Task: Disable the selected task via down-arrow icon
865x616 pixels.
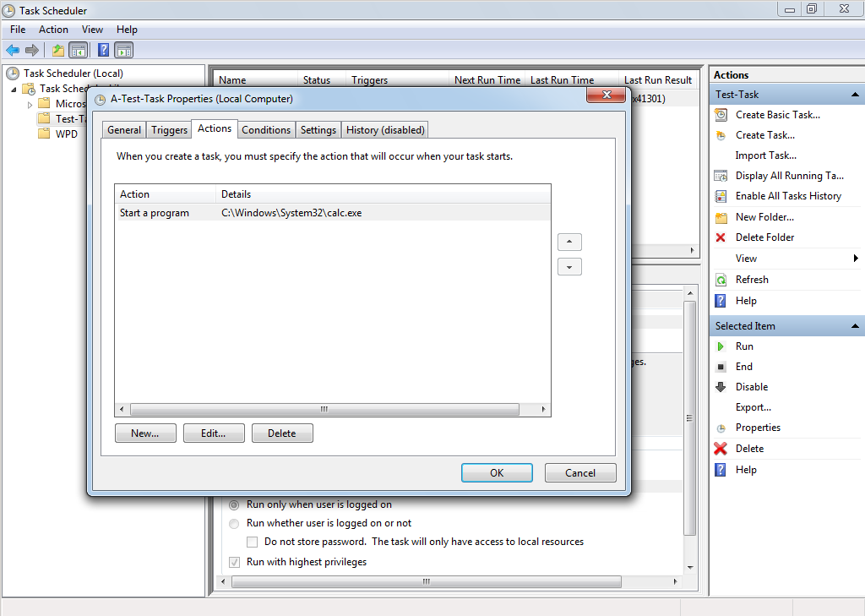Action: click(721, 387)
